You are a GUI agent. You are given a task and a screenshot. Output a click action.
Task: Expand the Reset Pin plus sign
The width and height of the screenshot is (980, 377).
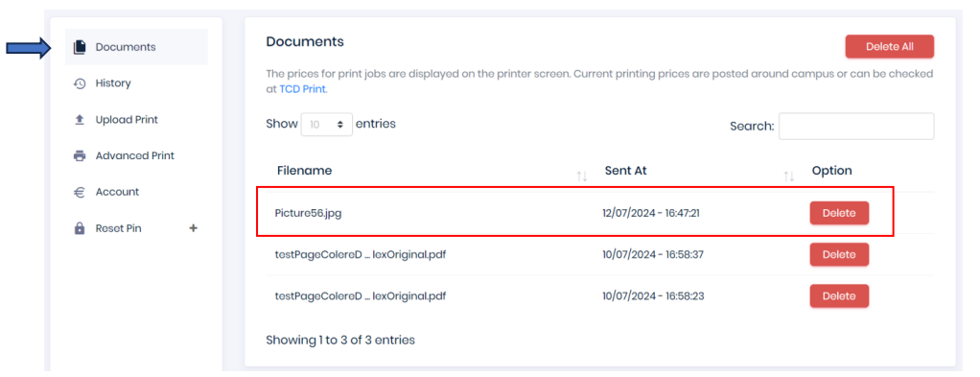[x=193, y=228]
